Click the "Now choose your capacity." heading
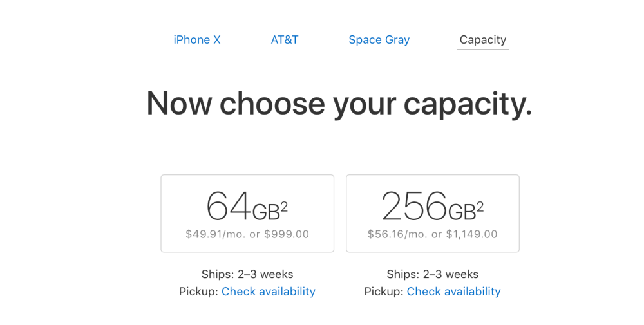The height and width of the screenshot is (325, 644). (x=339, y=103)
